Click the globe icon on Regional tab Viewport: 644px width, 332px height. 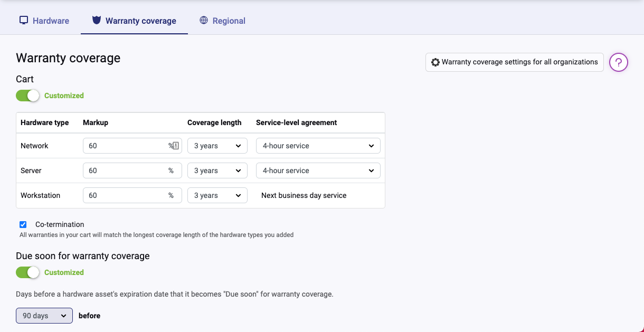204,21
